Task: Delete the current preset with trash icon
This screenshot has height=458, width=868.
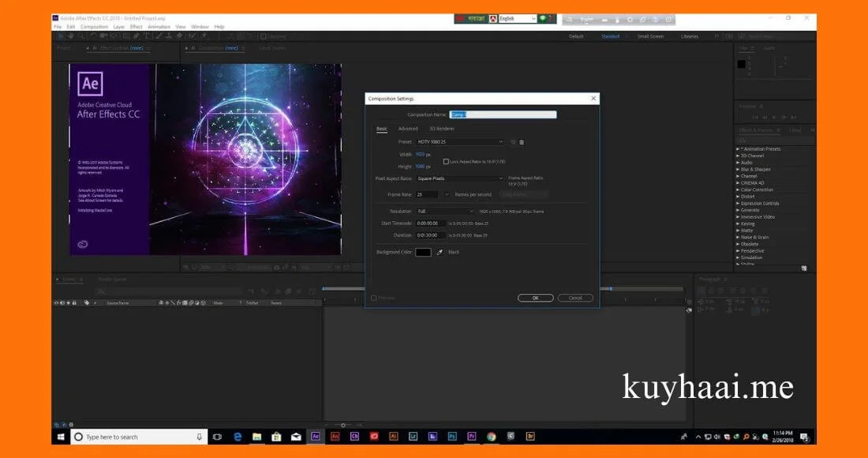Action: pyautogui.click(x=522, y=142)
